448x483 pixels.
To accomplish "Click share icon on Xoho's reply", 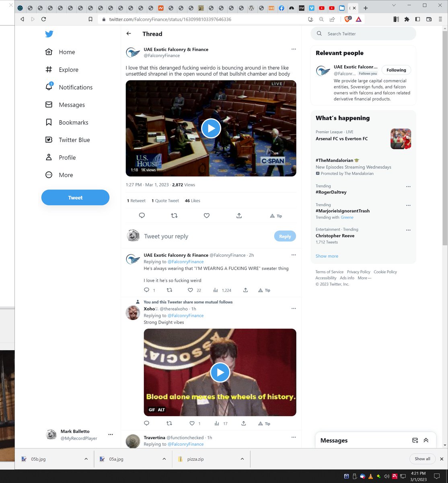I will tap(244, 423).
